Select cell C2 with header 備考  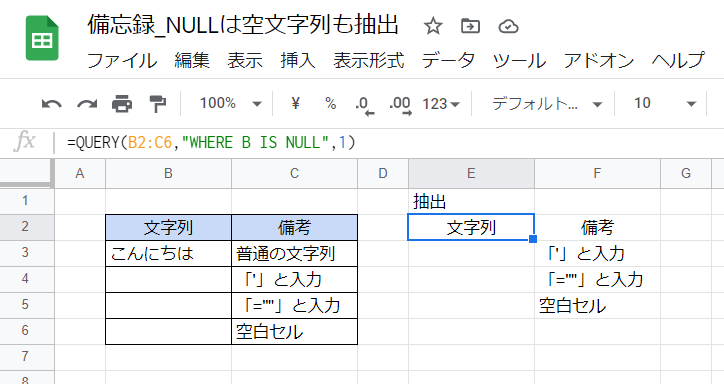click(294, 227)
